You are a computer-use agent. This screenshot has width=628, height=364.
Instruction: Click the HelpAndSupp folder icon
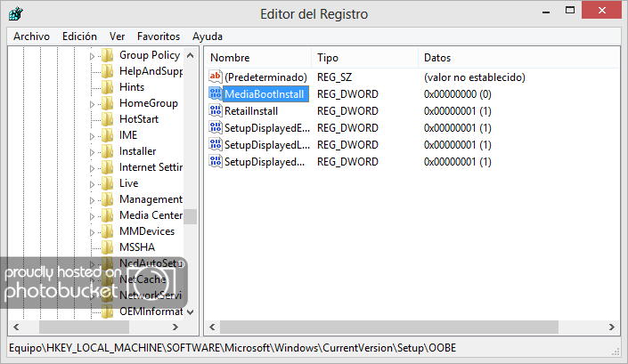107,71
